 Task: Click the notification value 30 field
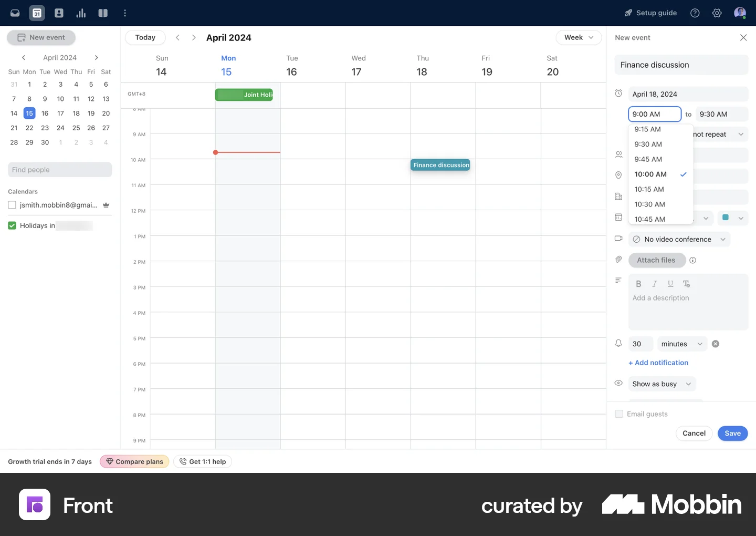pos(640,344)
